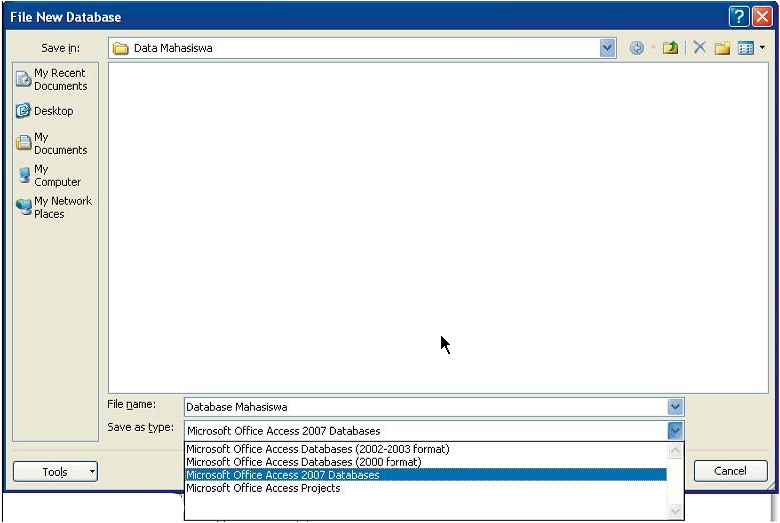This screenshot has height=523, width=780.
Task: Close the File New Database dialog
Action: tap(762, 17)
